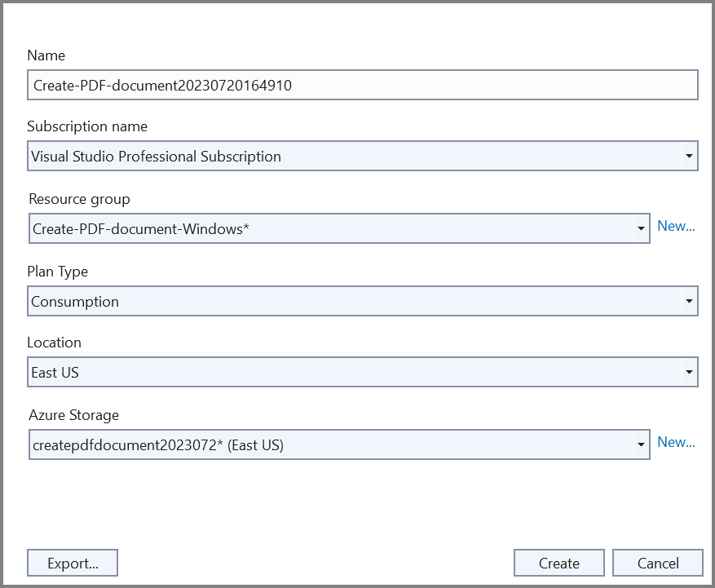Open the Azure Storage dropdown arrow
715x588 pixels.
point(641,445)
